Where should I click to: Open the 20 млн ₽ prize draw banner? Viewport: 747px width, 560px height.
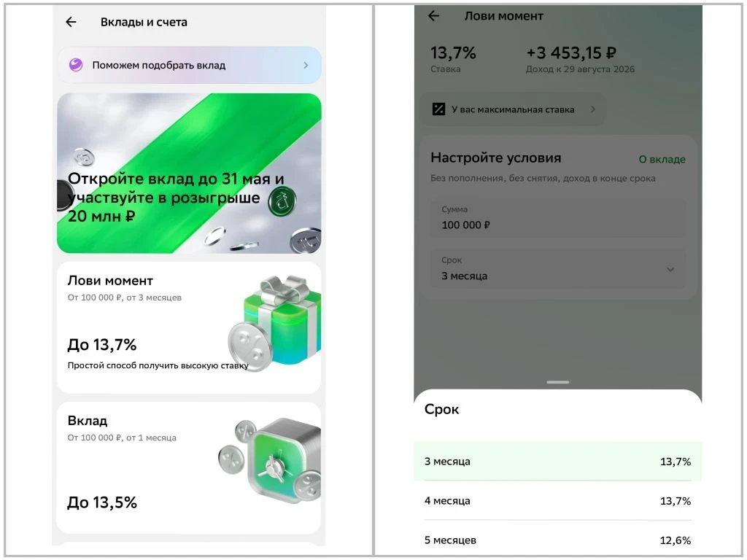pyautogui.click(x=189, y=174)
